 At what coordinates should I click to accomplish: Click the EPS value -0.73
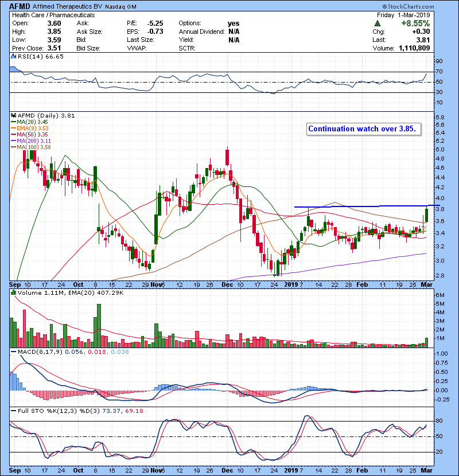tap(155, 32)
